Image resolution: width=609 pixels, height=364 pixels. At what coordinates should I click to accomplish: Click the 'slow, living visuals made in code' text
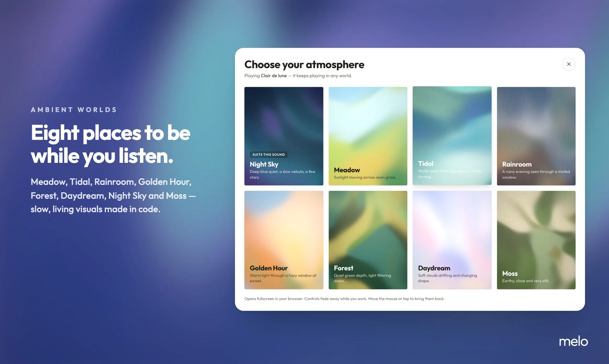(x=95, y=209)
